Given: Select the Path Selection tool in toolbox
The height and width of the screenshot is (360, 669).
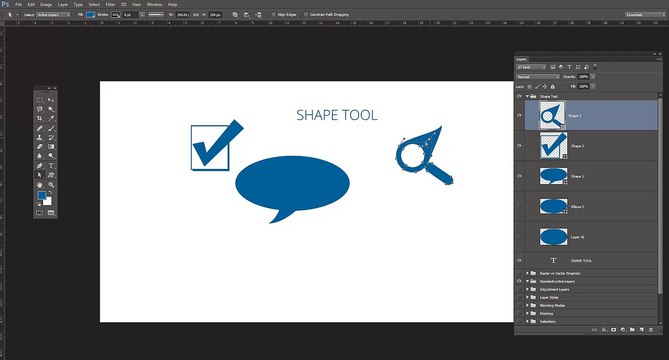Looking at the screenshot, I should (40, 175).
